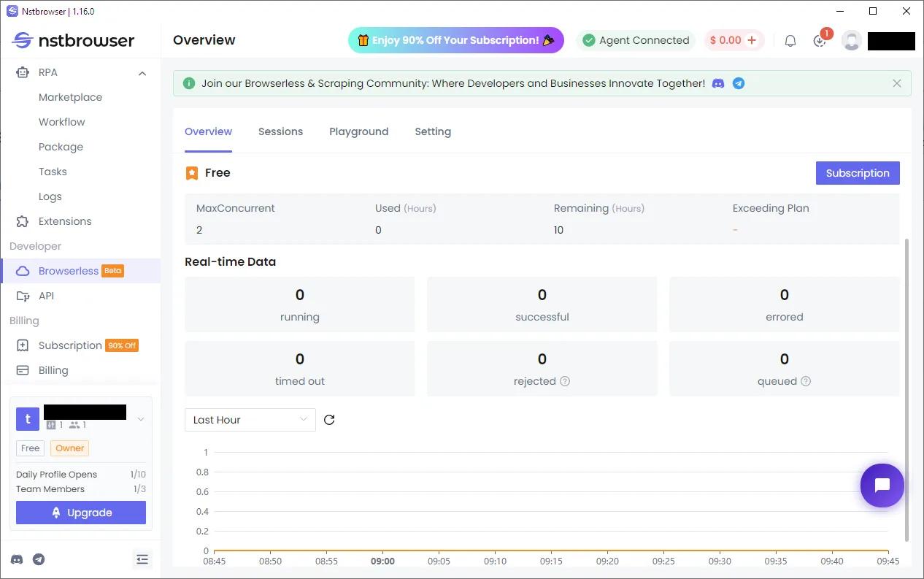The image size is (924, 579).
Task: Click the Daily Profile Opens text
Action: [56, 475]
